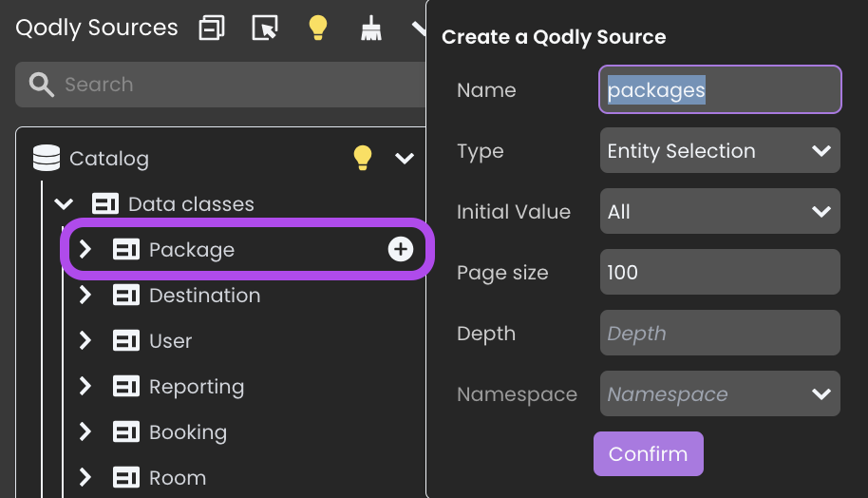Image resolution: width=868 pixels, height=498 pixels.
Task: Click the Confirm button
Action: coord(649,453)
